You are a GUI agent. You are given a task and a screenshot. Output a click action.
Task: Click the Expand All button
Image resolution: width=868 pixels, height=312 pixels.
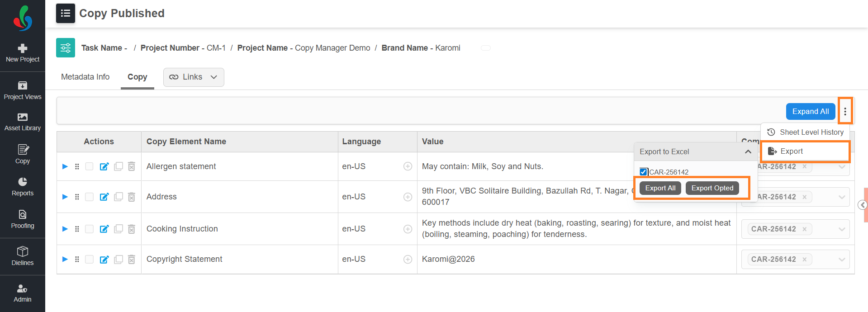[x=810, y=111]
